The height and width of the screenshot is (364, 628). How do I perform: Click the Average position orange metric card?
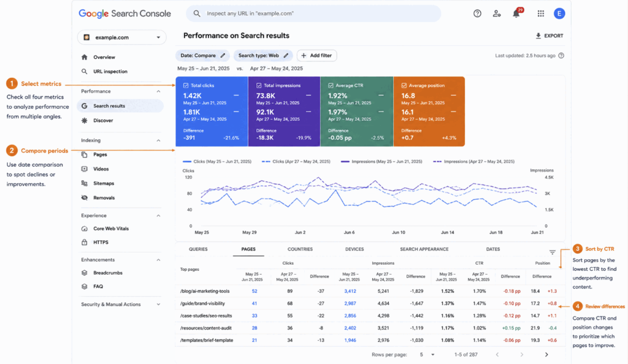429,112
